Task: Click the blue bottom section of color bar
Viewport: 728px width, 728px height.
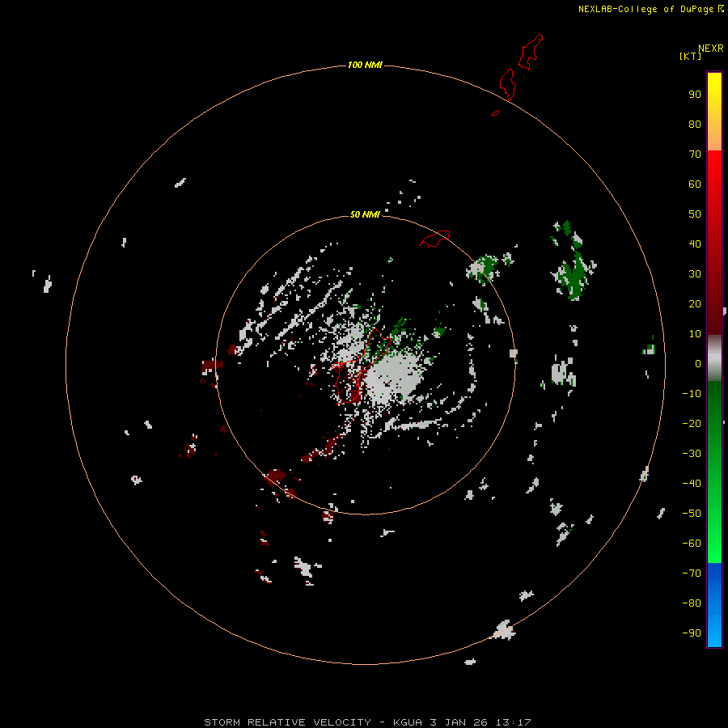Action: (714, 605)
